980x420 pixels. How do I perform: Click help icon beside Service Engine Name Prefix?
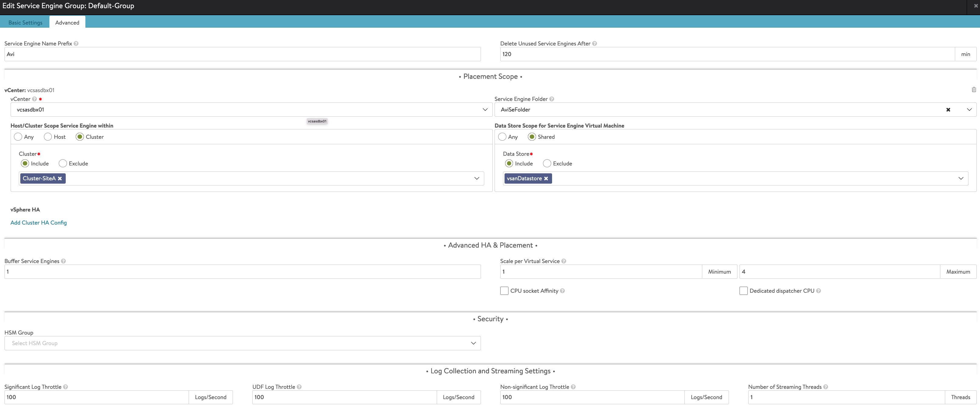(76, 44)
